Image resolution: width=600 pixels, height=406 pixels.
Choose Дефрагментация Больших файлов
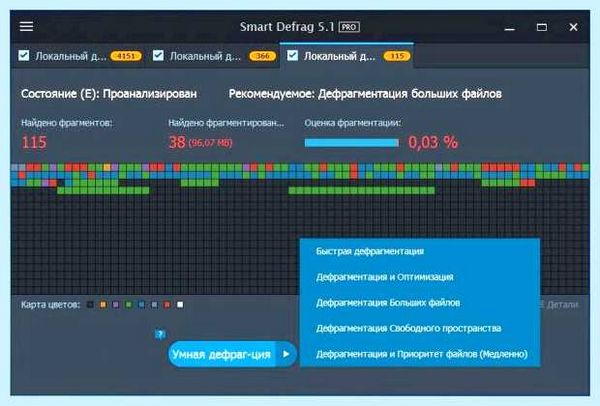[388, 303]
